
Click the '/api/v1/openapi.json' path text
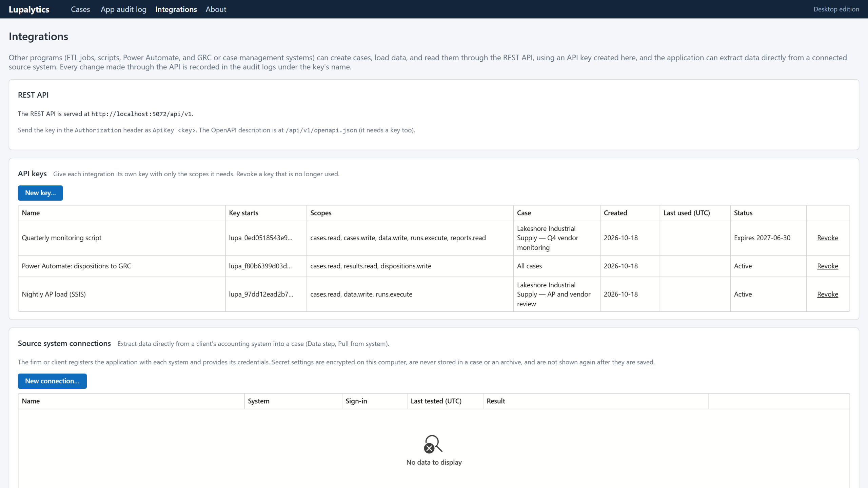click(x=321, y=130)
